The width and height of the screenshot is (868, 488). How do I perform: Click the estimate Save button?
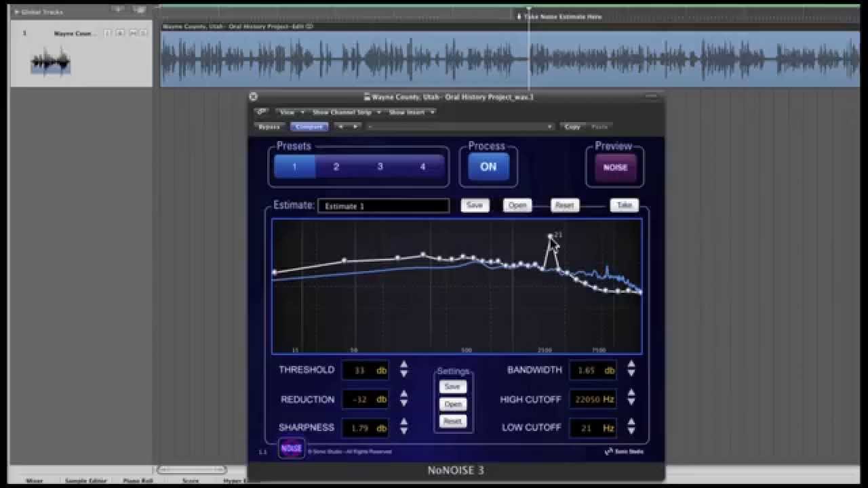pyautogui.click(x=475, y=205)
